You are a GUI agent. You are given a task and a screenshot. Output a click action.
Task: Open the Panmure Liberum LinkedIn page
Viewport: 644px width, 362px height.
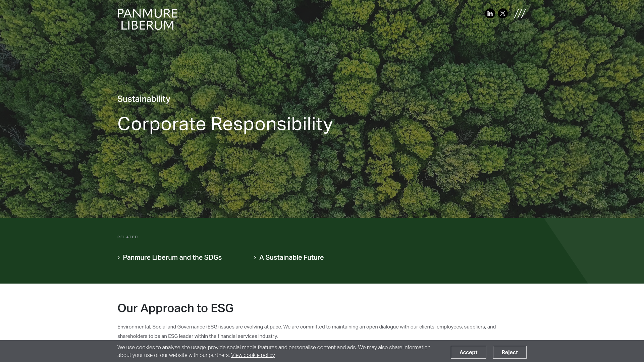click(490, 13)
